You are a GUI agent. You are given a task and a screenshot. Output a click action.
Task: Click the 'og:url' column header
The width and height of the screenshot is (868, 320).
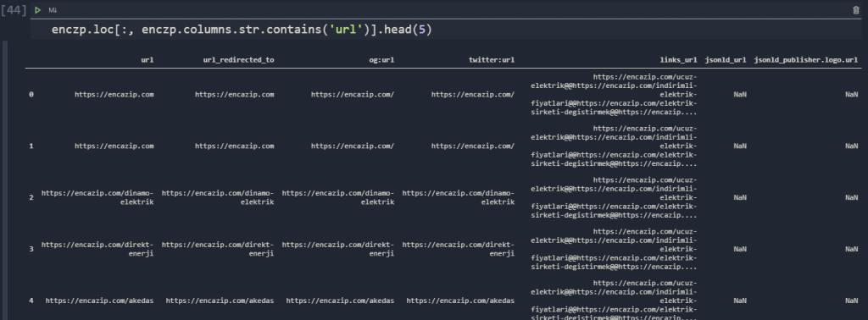pyautogui.click(x=382, y=60)
